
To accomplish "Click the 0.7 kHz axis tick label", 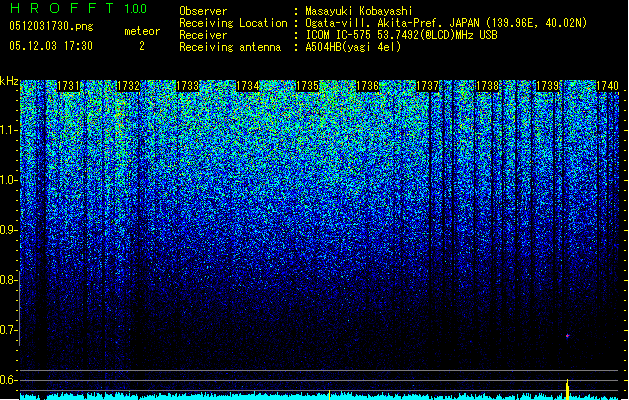I will point(8,330).
